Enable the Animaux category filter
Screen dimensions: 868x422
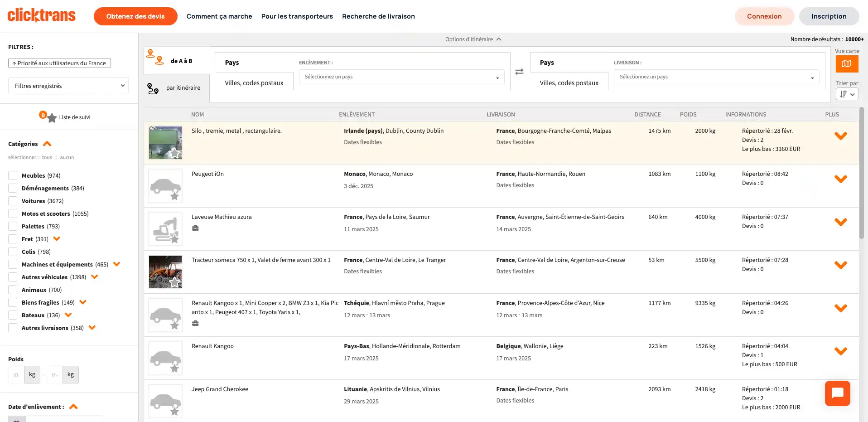click(13, 290)
